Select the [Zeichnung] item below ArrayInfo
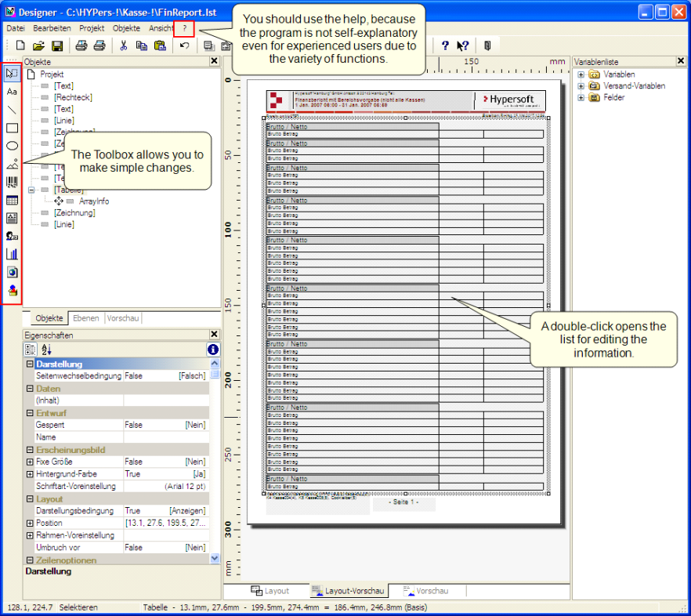This screenshot has height=616, width=691. pos(74,212)
